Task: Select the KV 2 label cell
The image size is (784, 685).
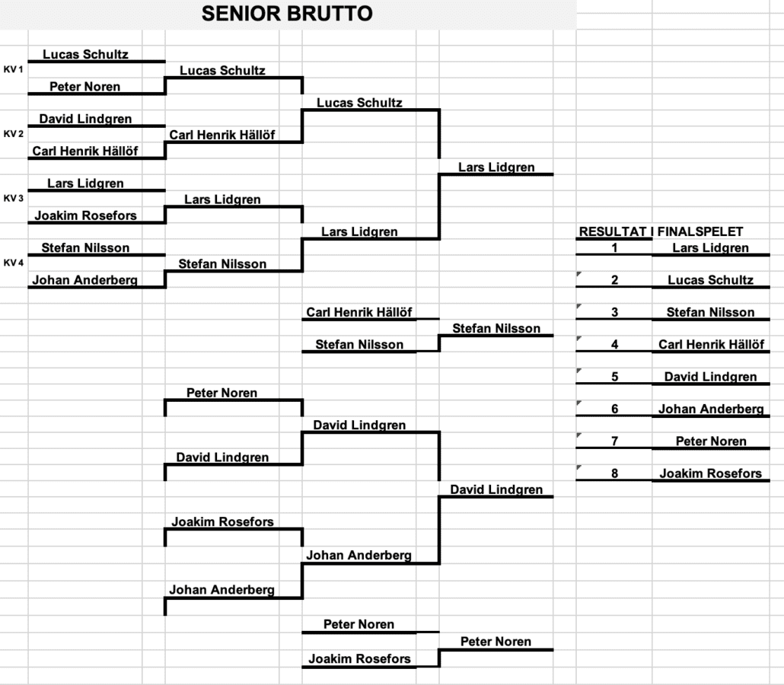Action: (14, 134)
